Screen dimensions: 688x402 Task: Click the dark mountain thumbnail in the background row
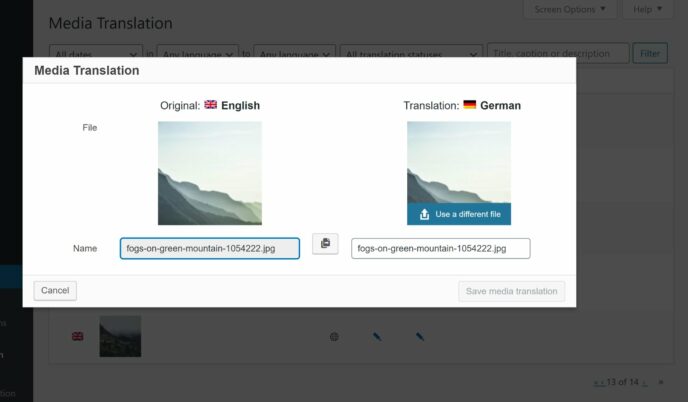pyautogui.click(x=120, y=336)
